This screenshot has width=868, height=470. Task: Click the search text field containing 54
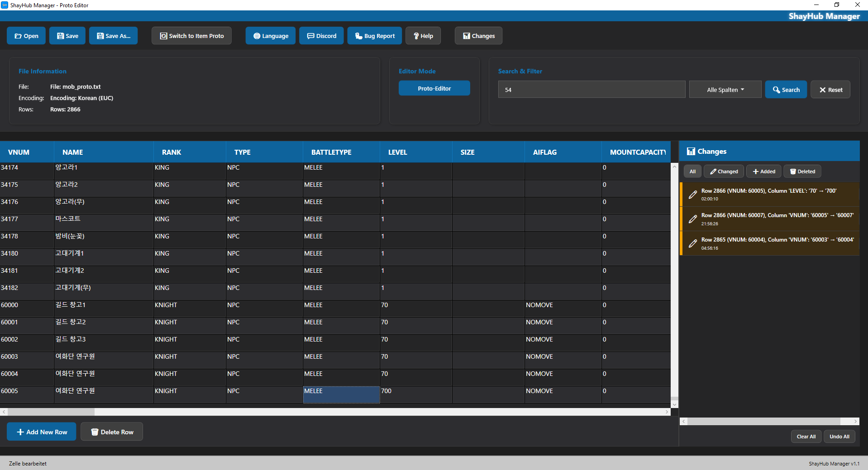coord(591,90)
